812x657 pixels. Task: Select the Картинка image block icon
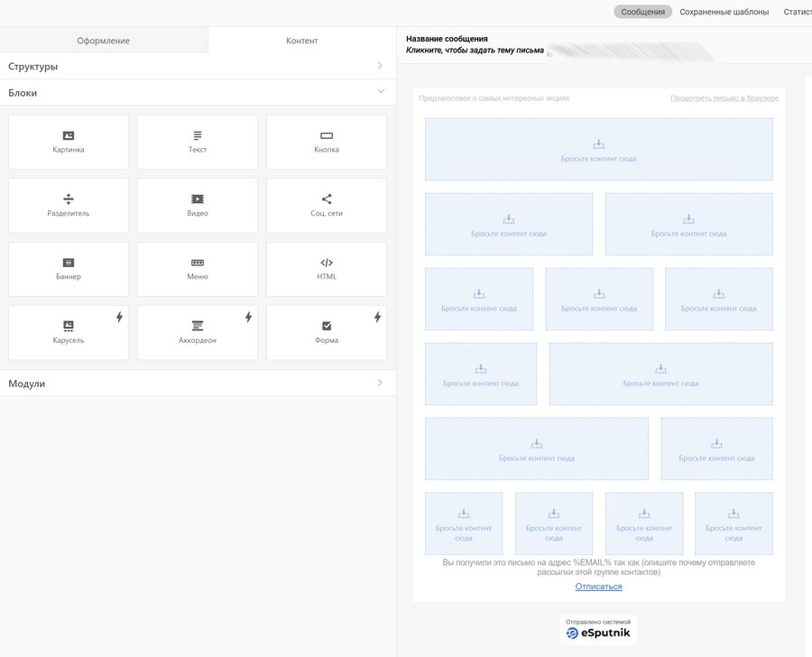[x=69, y=135]
